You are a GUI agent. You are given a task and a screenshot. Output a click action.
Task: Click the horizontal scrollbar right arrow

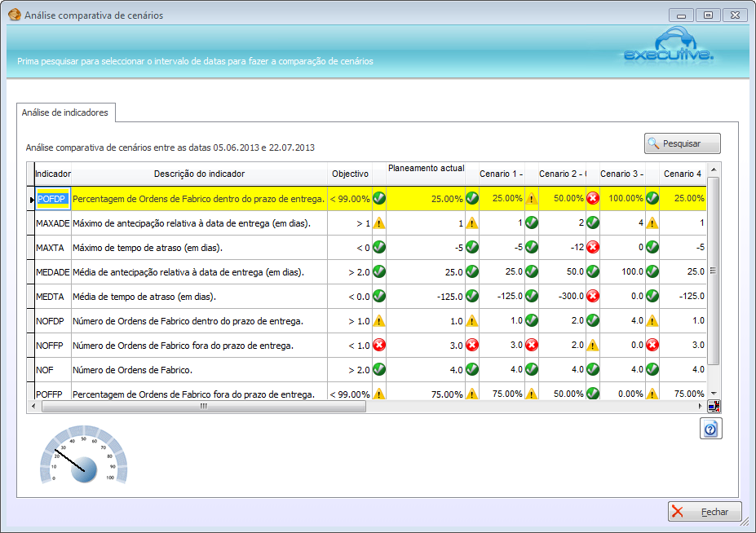coord(701,405)
